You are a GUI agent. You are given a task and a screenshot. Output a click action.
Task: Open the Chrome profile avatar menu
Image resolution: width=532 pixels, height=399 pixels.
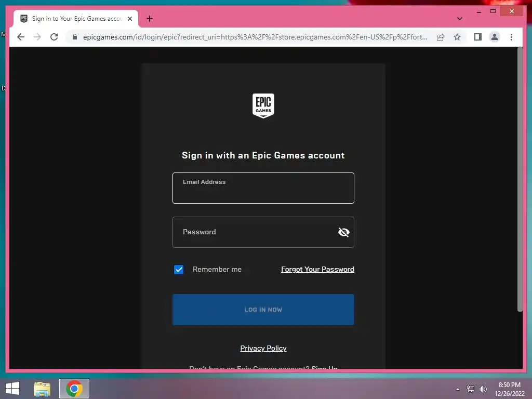coord(495,37)
